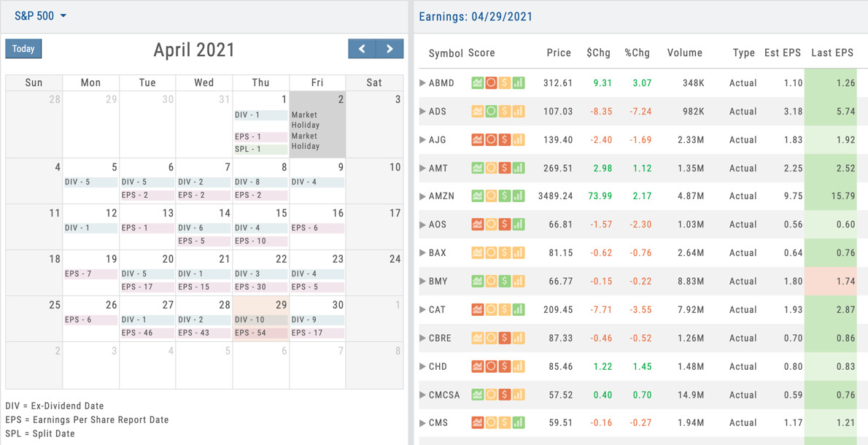Click AJG red dollar score icon
Viewport: 868px width, 445px height.
pos(504,140)
